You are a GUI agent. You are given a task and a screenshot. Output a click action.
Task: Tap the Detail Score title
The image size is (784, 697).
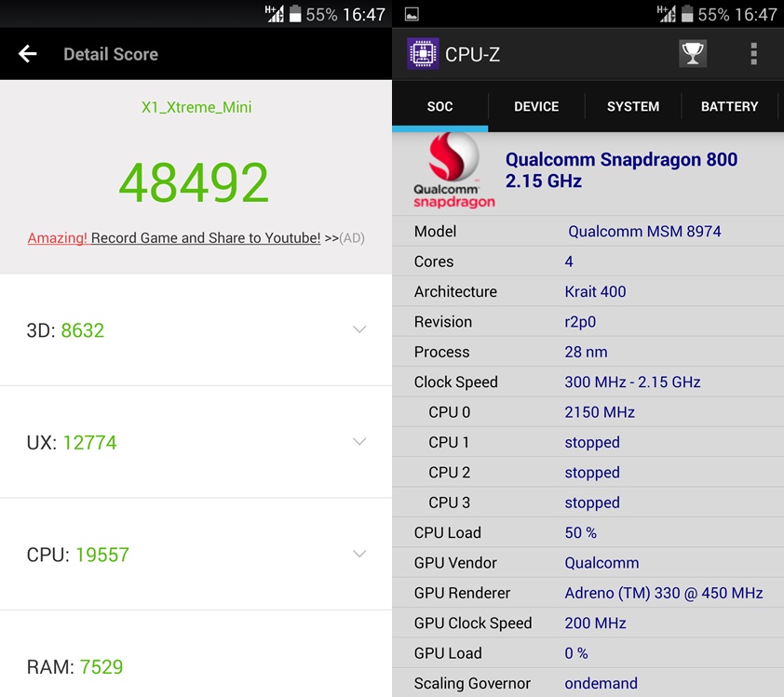pyautogui.click(x=111, y=54)
